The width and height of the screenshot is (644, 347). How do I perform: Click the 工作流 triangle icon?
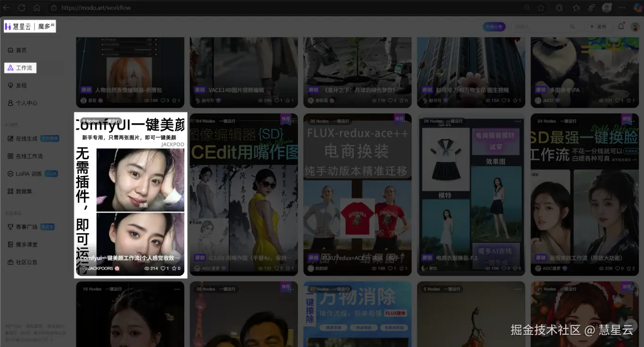pos(10,68)
